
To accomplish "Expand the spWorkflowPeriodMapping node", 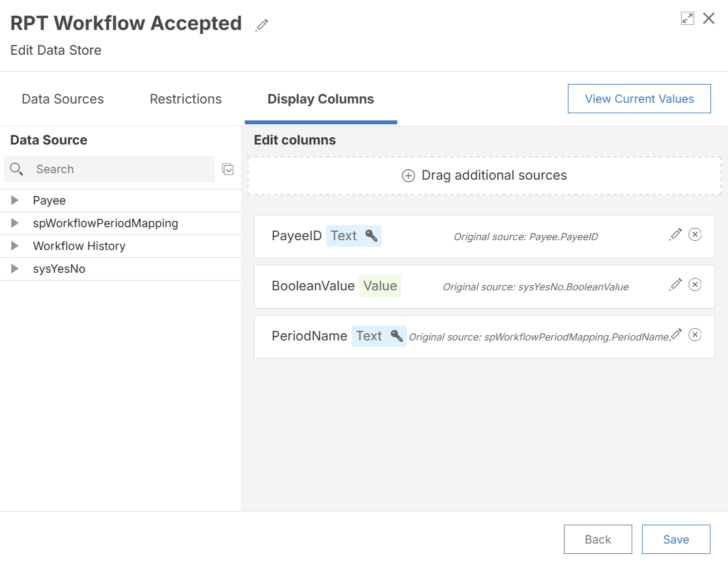I will [x=15, y=223].
